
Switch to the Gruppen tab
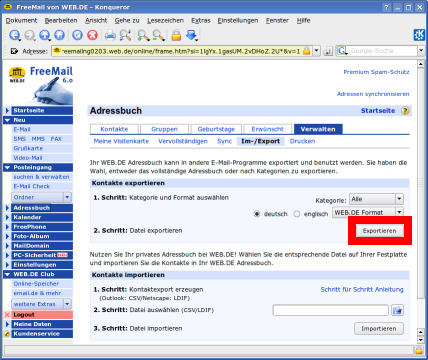tap(164, 129)
